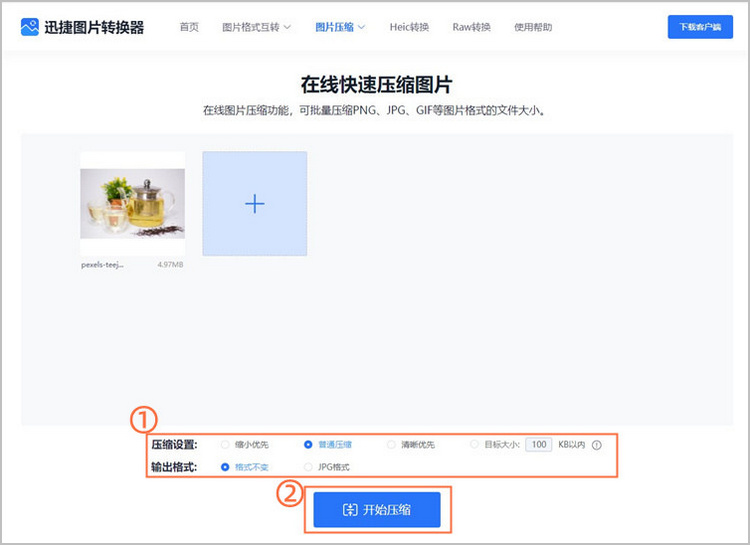The image size is (750, 545).
Task: Go to the 首页 nav item
Action: 189,27
